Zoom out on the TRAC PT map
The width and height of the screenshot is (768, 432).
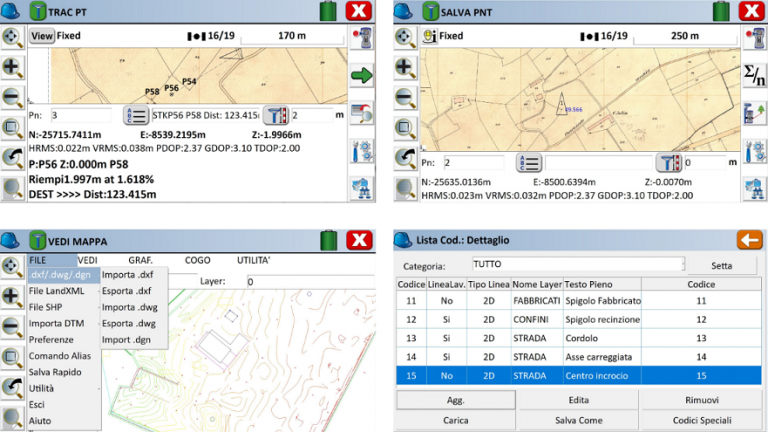(13, 97)
